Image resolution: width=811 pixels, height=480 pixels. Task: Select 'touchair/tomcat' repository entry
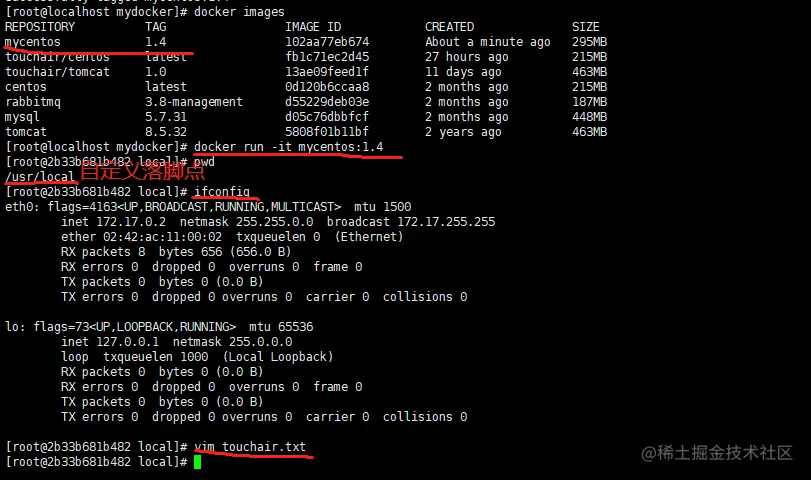click(57, 72)
